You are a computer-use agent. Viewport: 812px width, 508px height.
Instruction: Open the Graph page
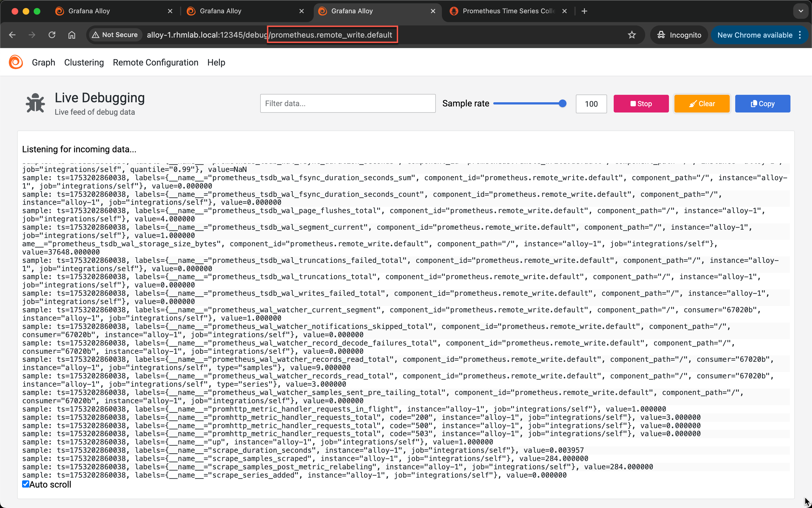[x=43, y=62]
